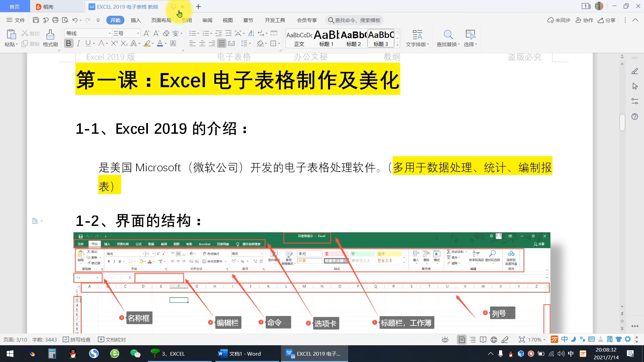Open the borders dropdown arrow
This screenshot has width=644, height=362.
point(279,44)
